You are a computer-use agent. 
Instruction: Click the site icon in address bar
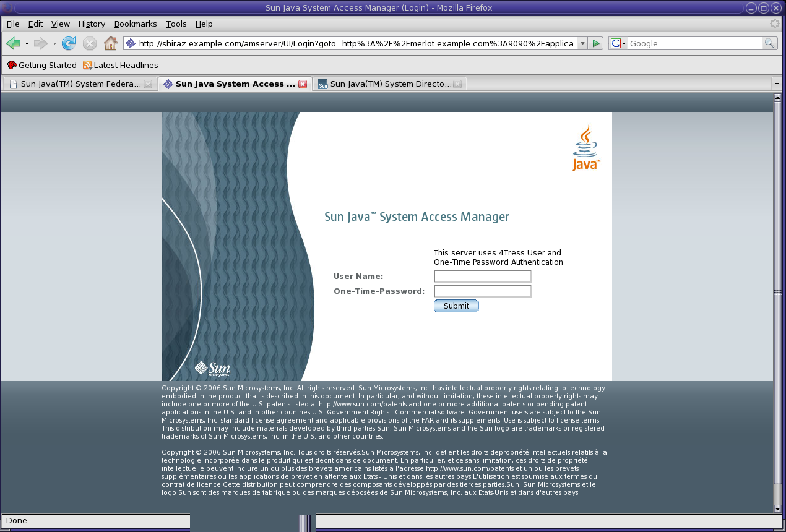[x=131, y=43]
